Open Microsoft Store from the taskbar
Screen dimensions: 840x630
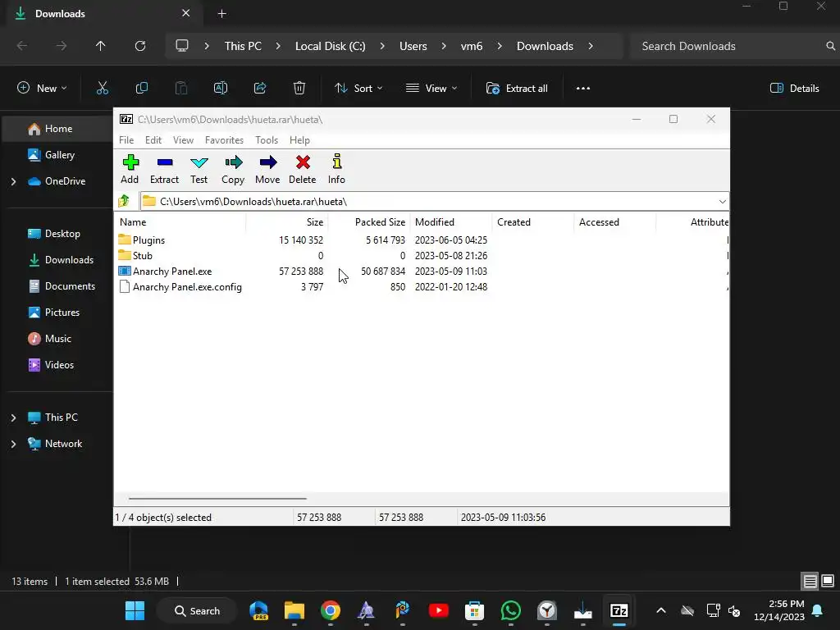[x=475, y=610]
